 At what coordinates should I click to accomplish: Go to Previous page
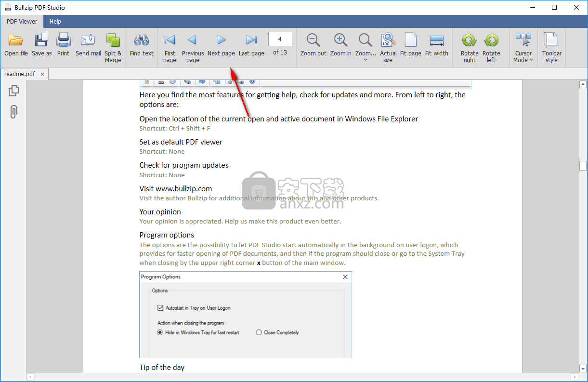click(193, 40)
